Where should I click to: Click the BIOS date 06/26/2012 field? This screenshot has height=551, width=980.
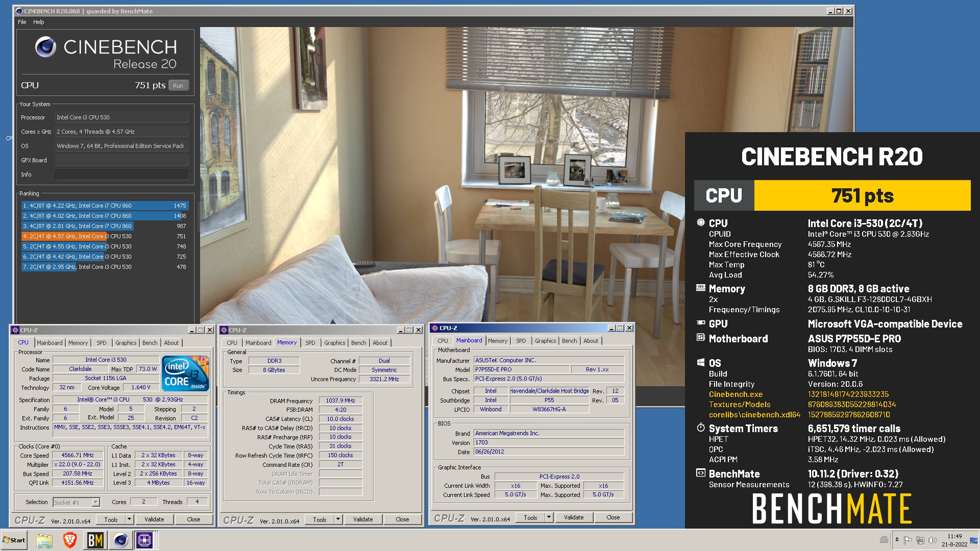tap(549, 452)
